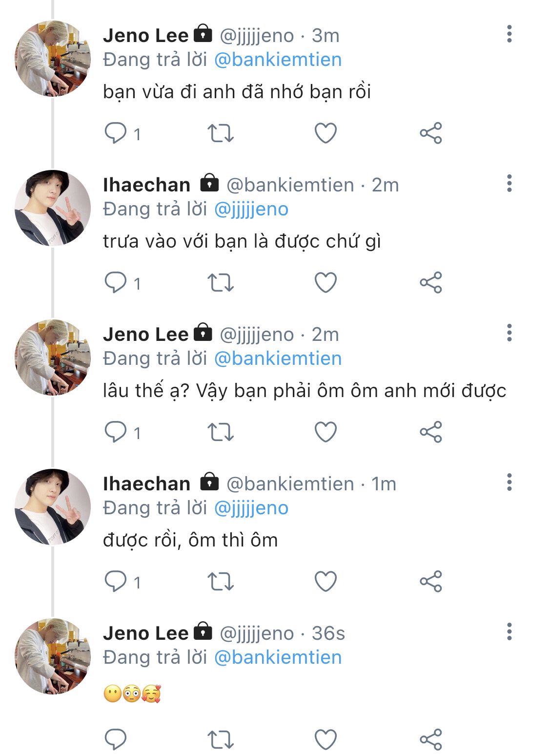Like Jeno's emoji-only tweet

pyautogui.click(x=325, y=739)
